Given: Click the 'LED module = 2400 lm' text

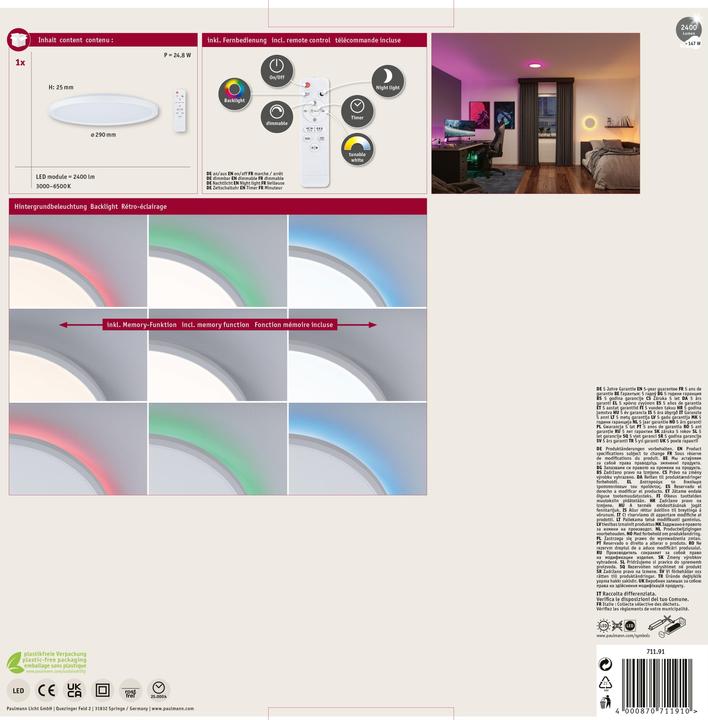Looking at the screenshot, I should click(x=66, y=177).
